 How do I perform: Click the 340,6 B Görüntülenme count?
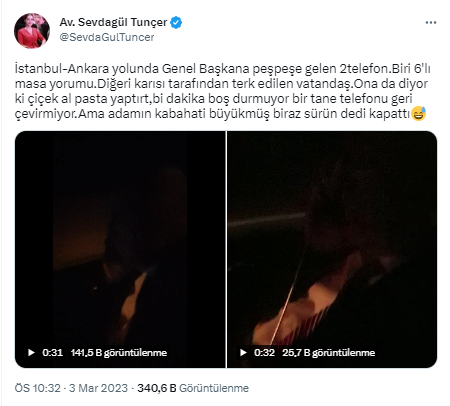point(193,388)
